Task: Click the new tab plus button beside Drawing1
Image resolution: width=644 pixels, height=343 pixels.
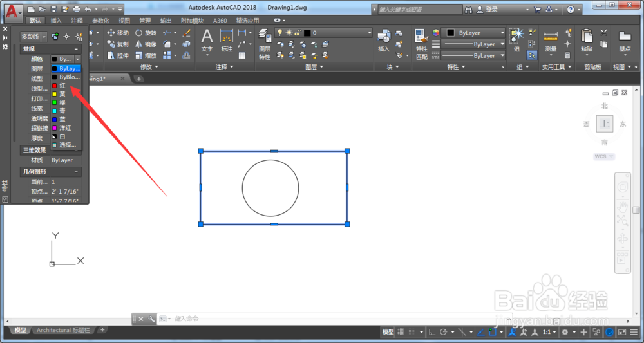Action: pyautogui.click(x=139, y=79)
